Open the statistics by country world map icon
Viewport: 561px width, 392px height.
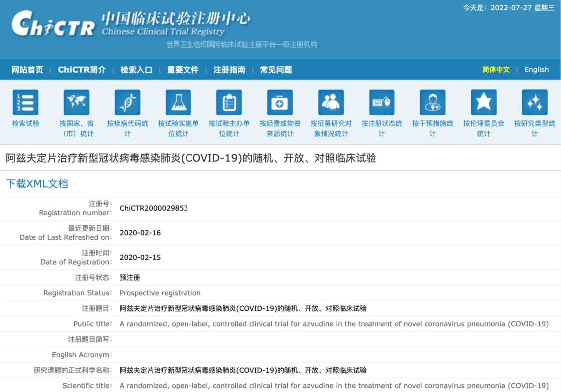point(76,103)
